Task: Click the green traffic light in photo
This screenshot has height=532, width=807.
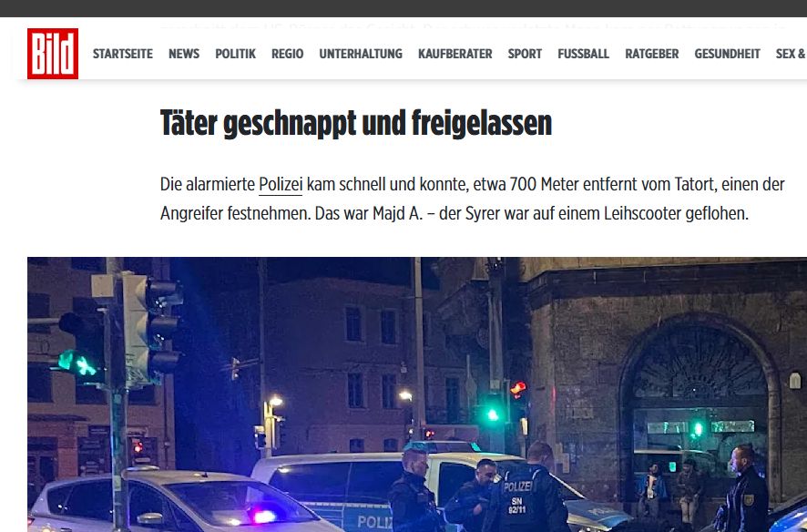Action: click(77, 364)
